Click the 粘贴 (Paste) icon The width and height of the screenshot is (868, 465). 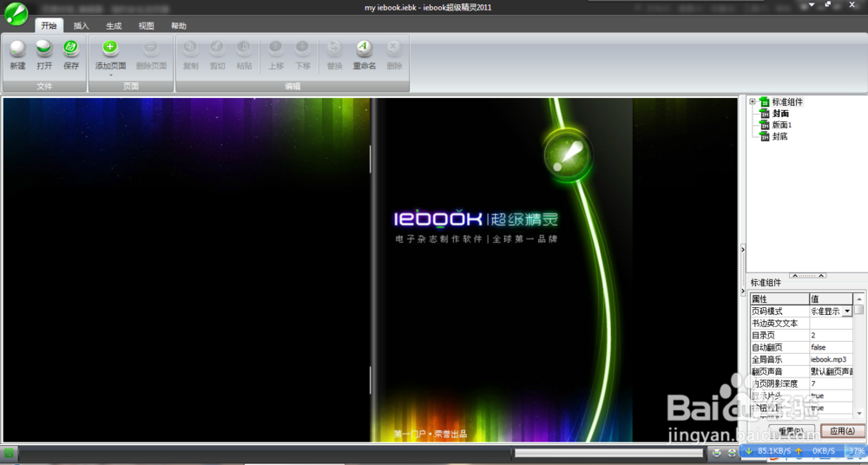tap(244, 49)
